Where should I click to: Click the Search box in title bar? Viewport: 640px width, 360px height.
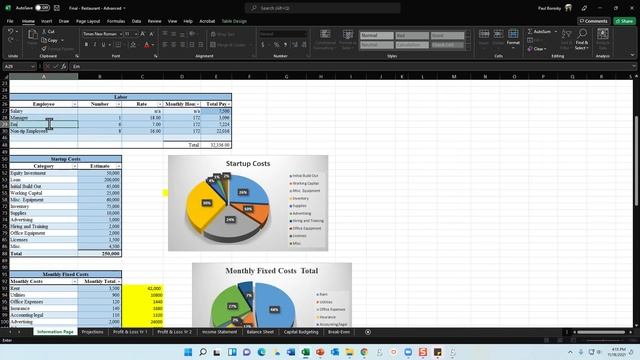(x=322, y=8)
